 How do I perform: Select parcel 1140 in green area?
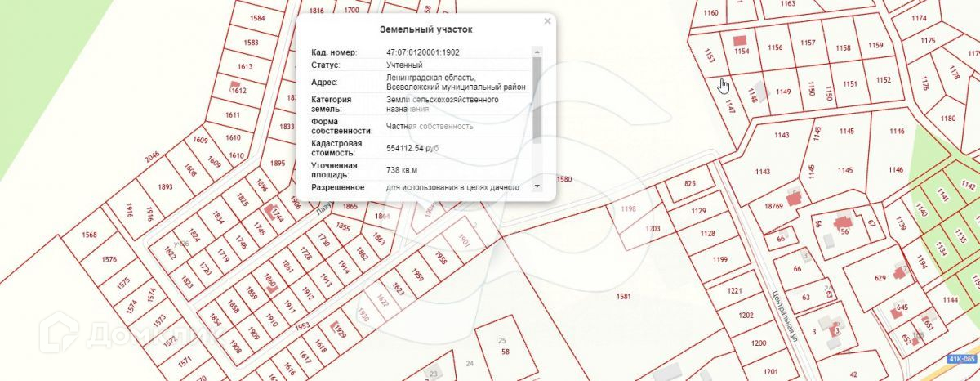tap(921, 212)
